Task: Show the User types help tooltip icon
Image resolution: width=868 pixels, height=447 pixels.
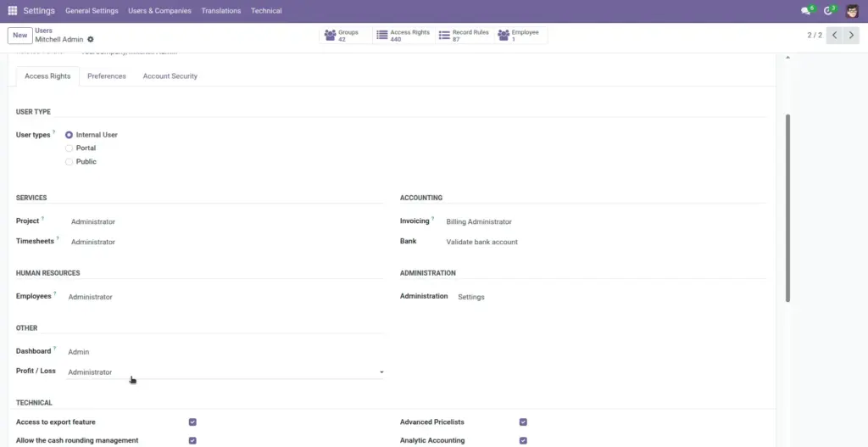Action: pyautogui.click(x=53, y=132)
